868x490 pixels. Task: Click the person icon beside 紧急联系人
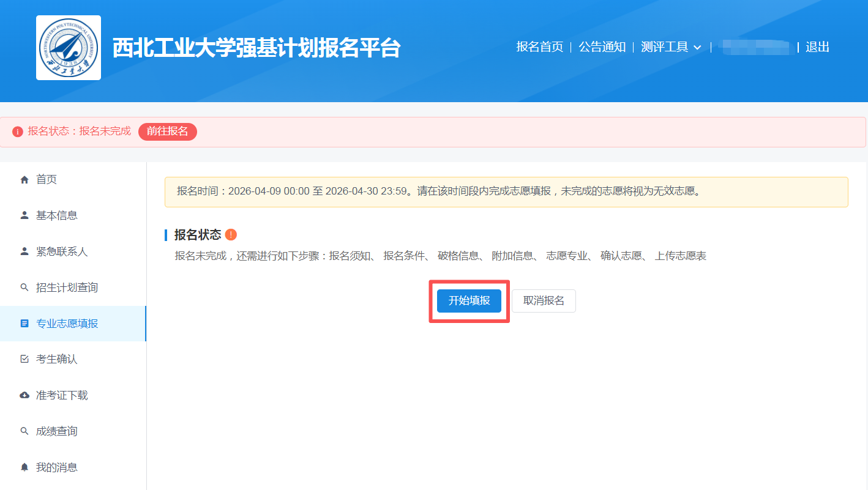pos(24,251)
